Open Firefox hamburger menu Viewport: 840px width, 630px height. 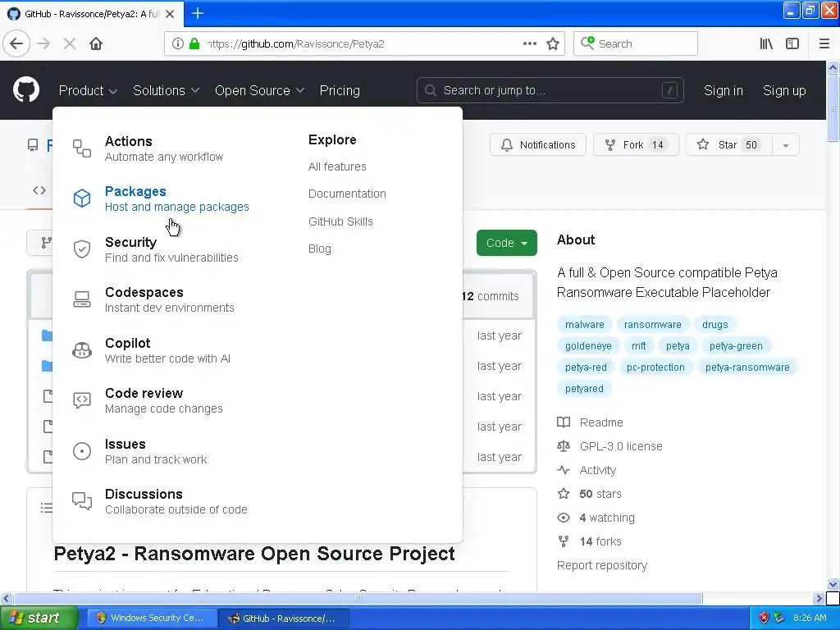click(824, 44)
